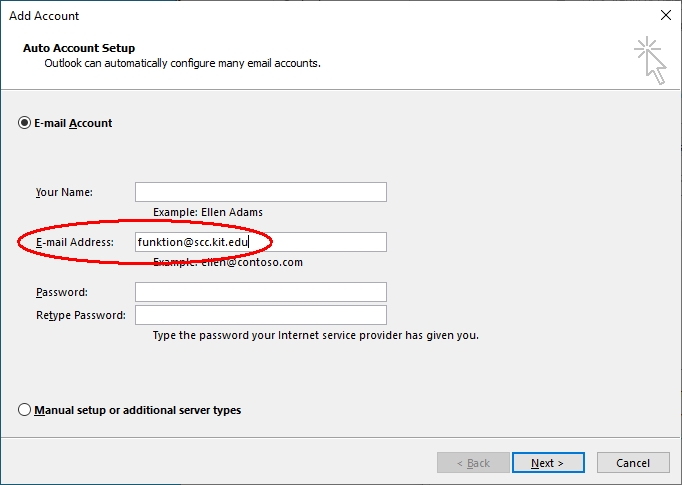Click the Auto Account Setup heading
The width and height of the screenshot is (682, 485).
[x=79, y=48]
